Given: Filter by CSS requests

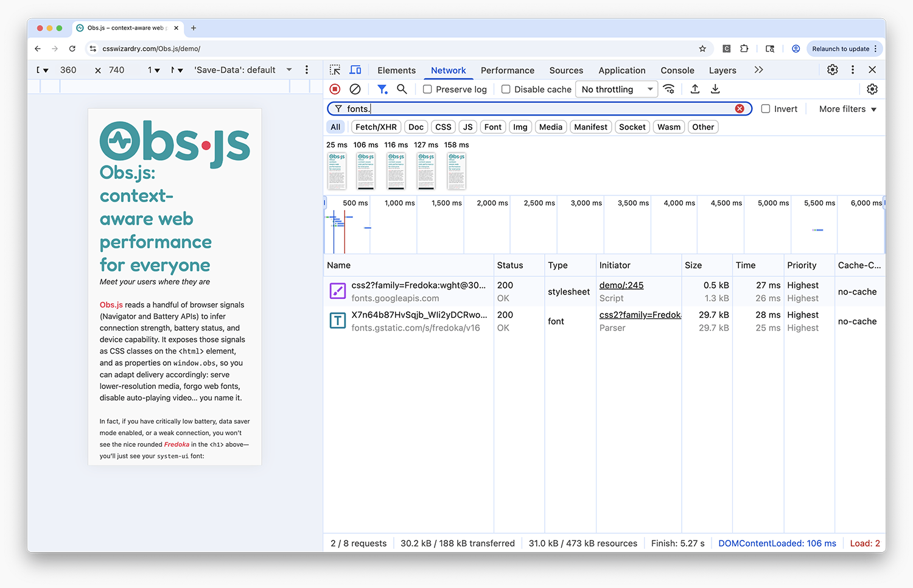Looking at the screenshot, I should (x=444, y=127).
